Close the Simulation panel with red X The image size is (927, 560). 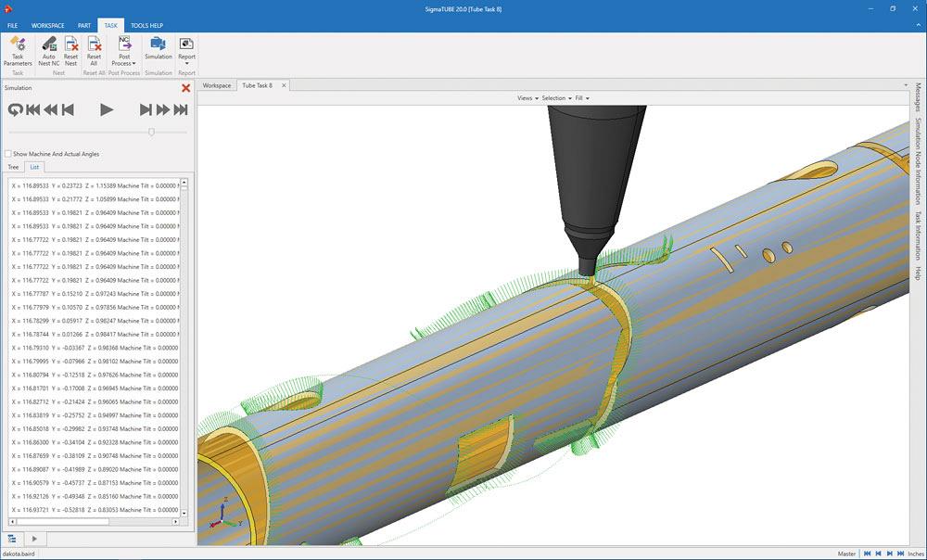(x=185, y=88)
